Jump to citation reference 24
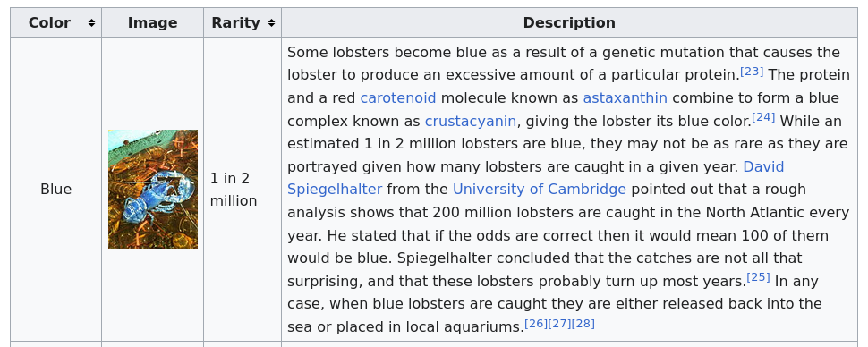 (x=763, y=117)
